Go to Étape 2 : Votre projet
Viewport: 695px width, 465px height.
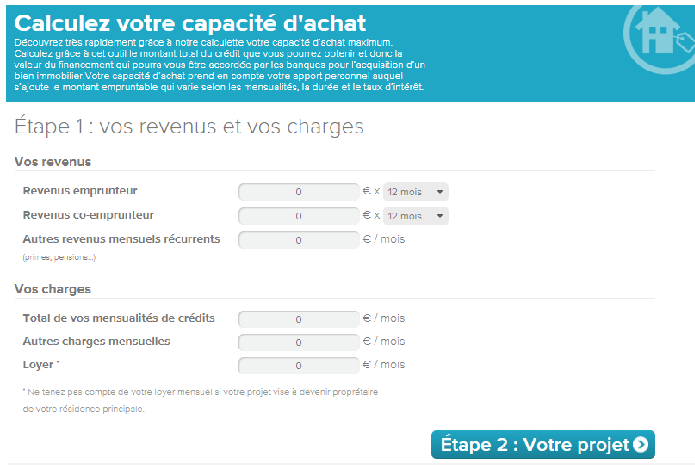[543, 445]
